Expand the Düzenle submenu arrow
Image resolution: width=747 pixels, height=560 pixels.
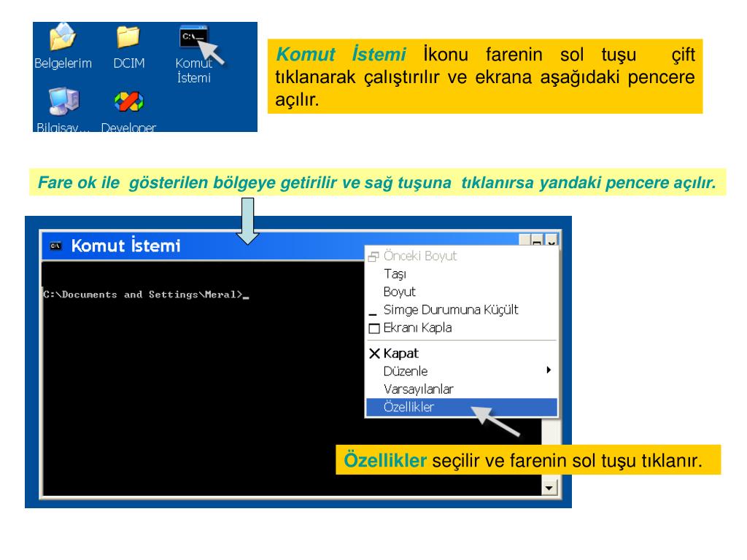point(549,370)
